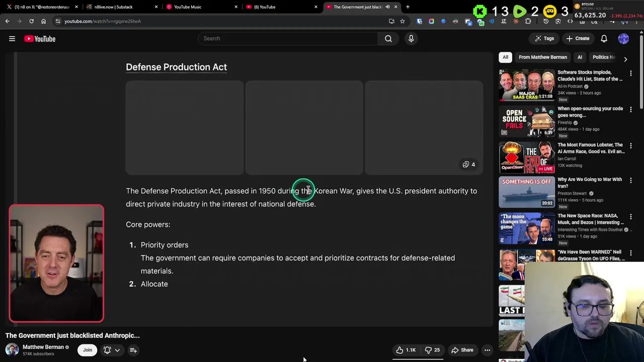Open the All-In Podcast video thumbnail
Image resolution: width=644 pixels, height=362 pixels.
(x=526, y=85)
